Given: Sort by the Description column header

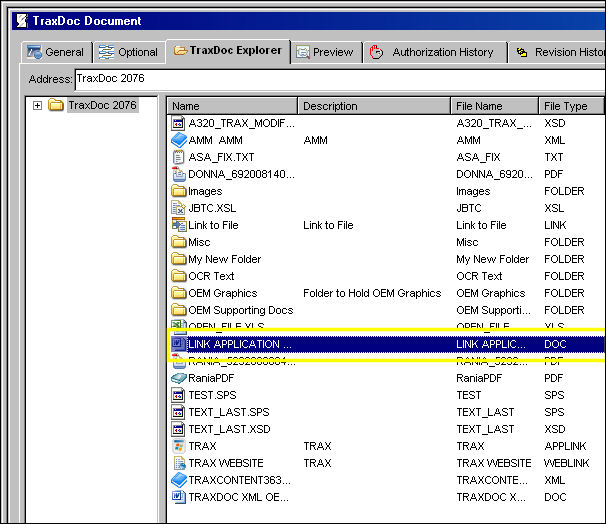Looking at the screenshot, I should tap(374, 106).
